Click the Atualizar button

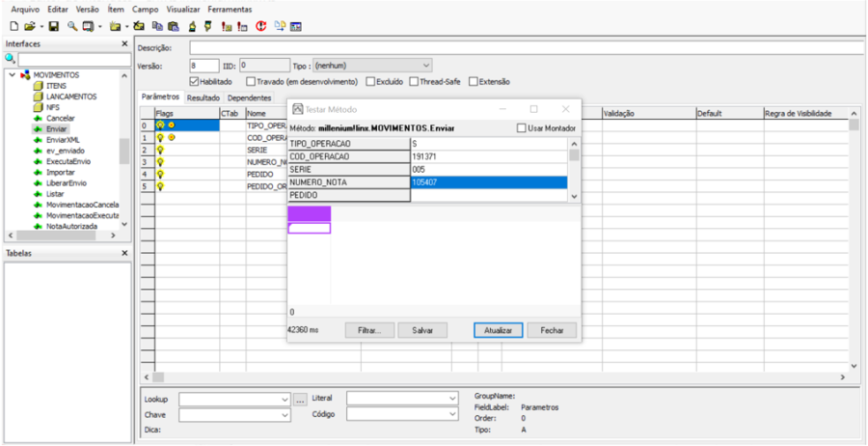pyautogui.click(x=499, y=330)
